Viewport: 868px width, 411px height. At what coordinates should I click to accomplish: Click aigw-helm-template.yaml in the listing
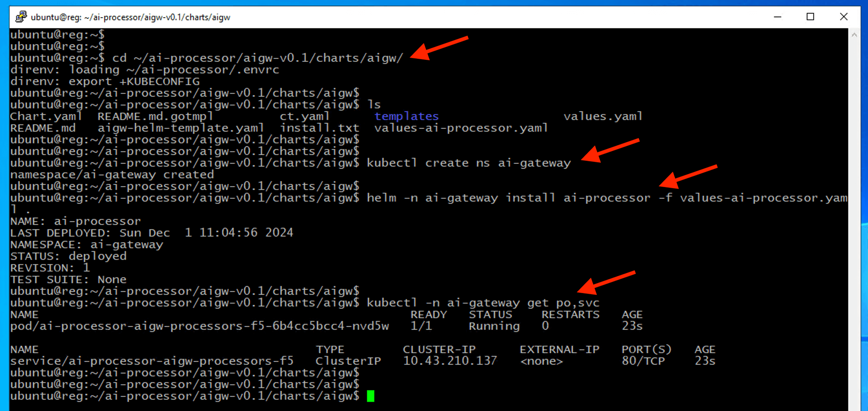[181, 128]
